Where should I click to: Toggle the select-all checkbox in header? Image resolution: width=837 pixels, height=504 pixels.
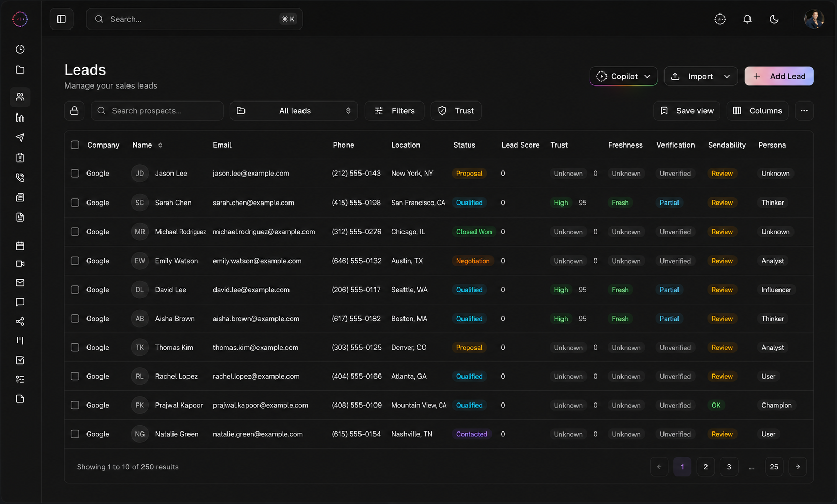[75, 145]
